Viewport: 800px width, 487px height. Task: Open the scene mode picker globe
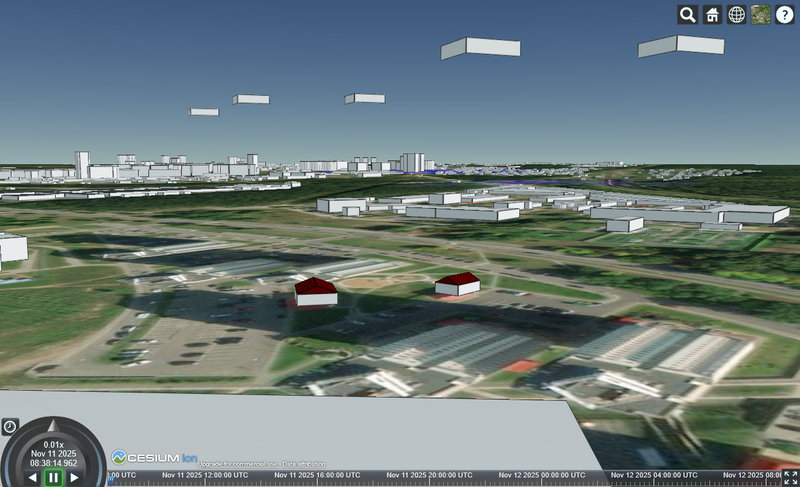click(x=736, y=15)
